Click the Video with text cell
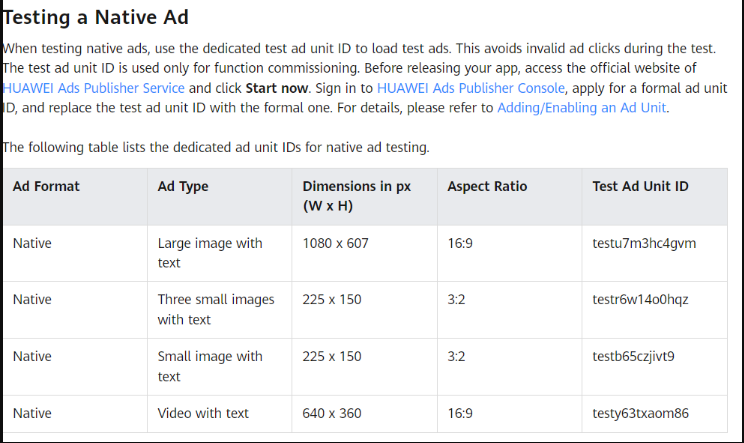Viewport: 744px width, 443px height. point(201,413)
